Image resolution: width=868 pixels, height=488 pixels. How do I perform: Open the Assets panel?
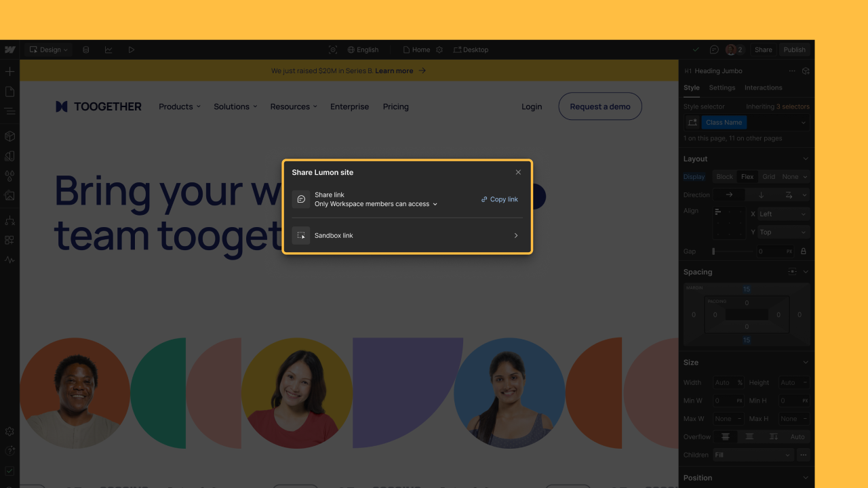tap(9, 196)
